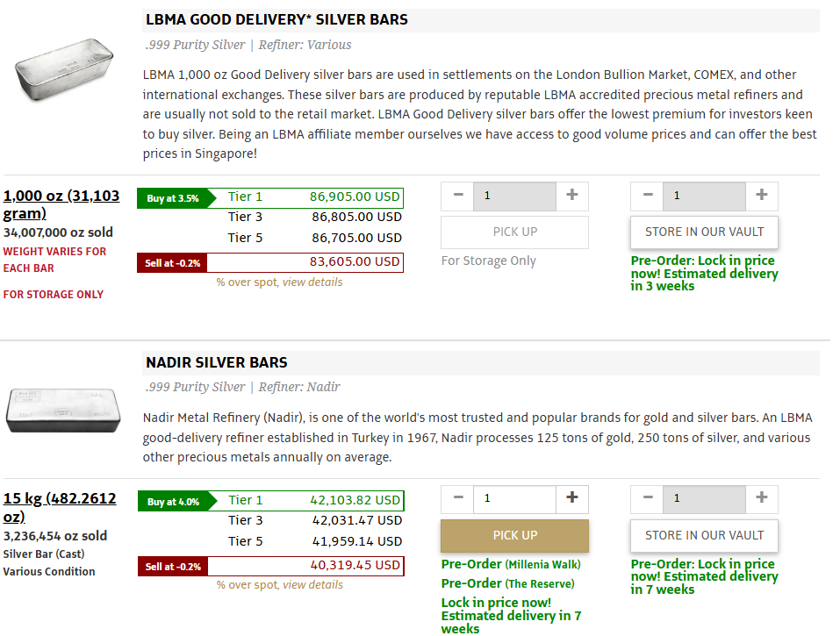Store the LBMA silver bar in vault

704,232
